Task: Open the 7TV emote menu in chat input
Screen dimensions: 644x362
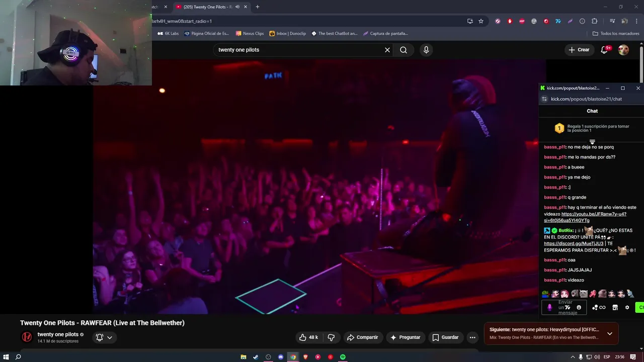Action: point(568,307)
